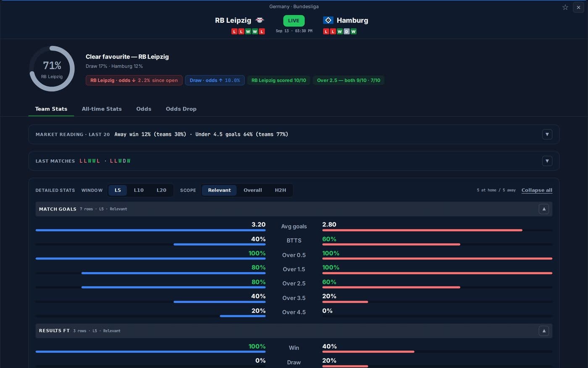
Task: Click the RB Leipzig club crest
Action: (260, 20)
